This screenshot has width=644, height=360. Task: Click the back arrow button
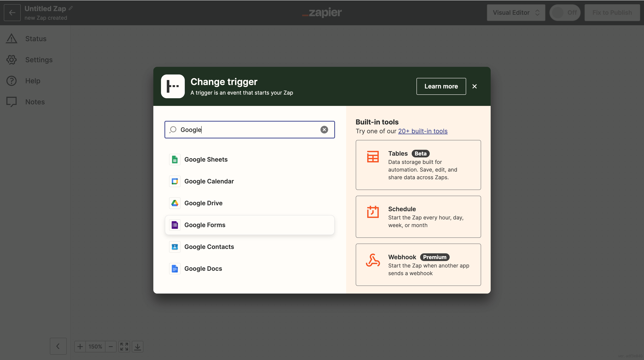pos(12,12)
